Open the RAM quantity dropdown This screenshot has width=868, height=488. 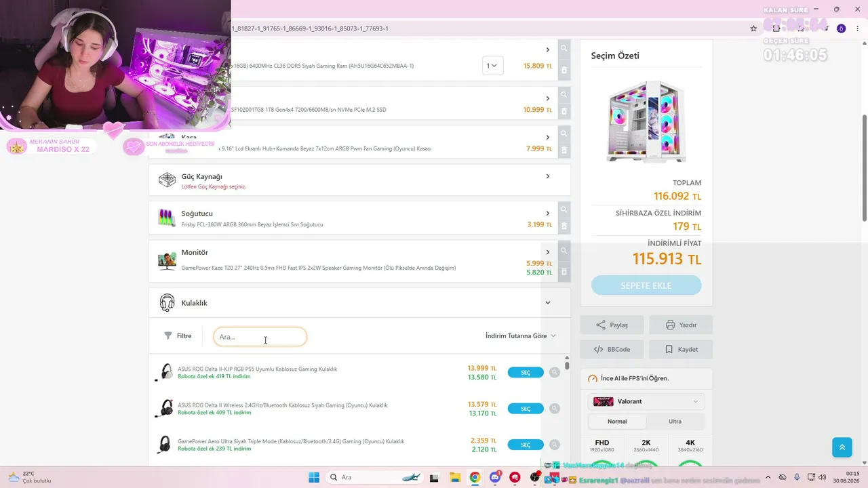(493, 66)
